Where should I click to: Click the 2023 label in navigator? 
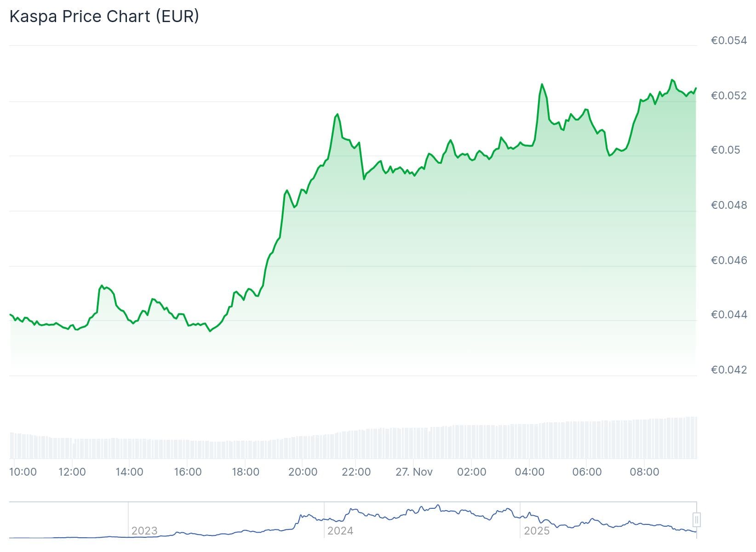click(x=144, y=531)
